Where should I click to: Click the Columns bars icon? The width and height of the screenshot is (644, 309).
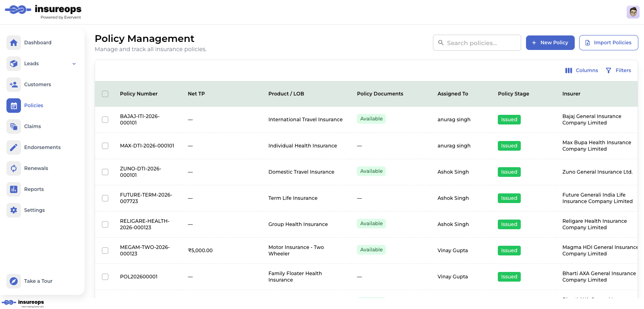[x=569, y=71]
